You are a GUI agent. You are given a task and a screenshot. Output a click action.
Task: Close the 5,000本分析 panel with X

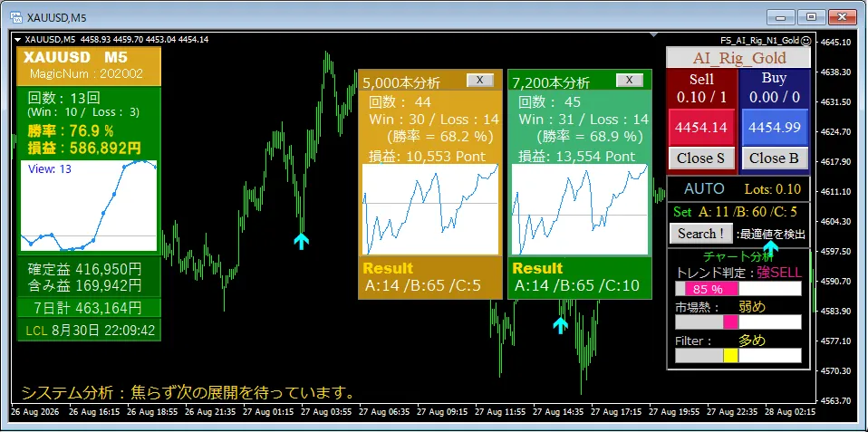pos(480,81)
